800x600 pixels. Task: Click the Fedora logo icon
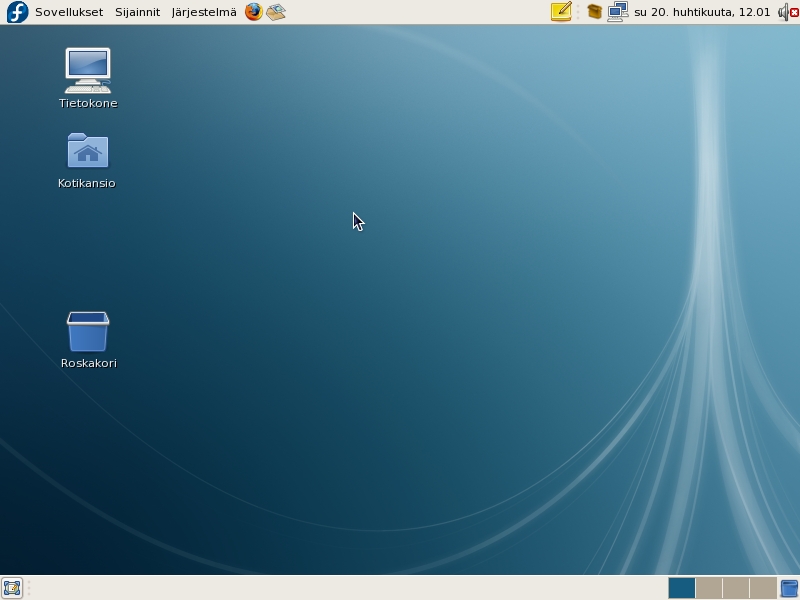(17, 12)
